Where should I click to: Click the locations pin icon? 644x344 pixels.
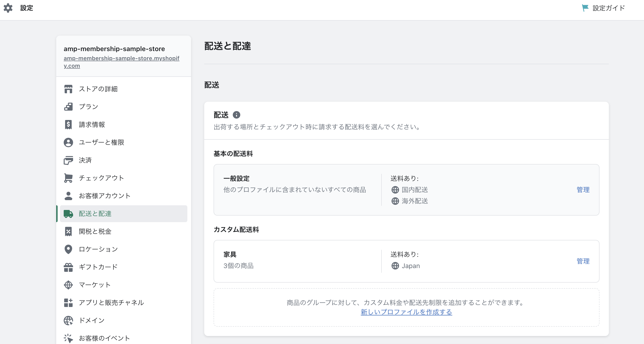[x=68, y=249]
